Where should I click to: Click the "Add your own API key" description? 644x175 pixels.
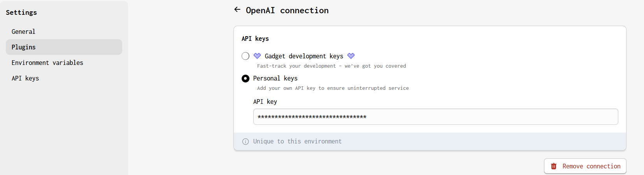[x=333, y=88]
